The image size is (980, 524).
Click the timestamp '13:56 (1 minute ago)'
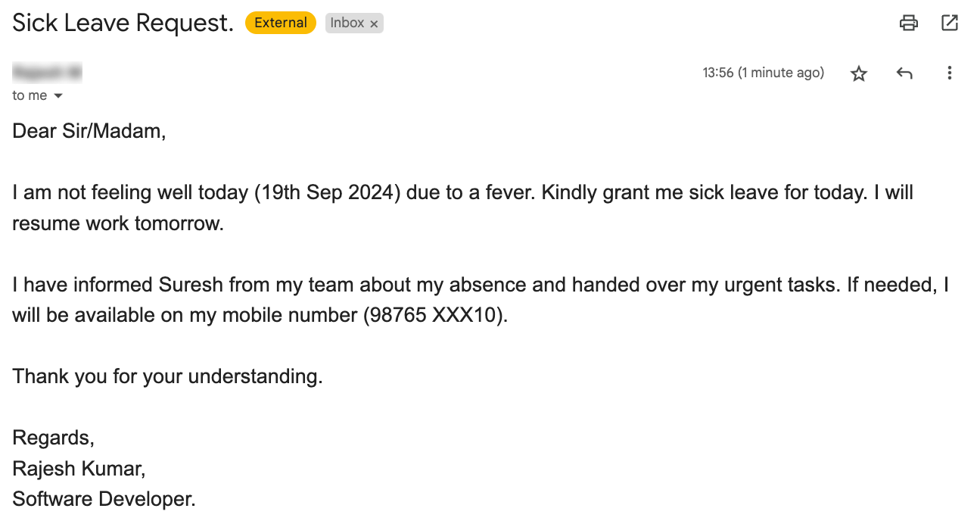point(763,73)
